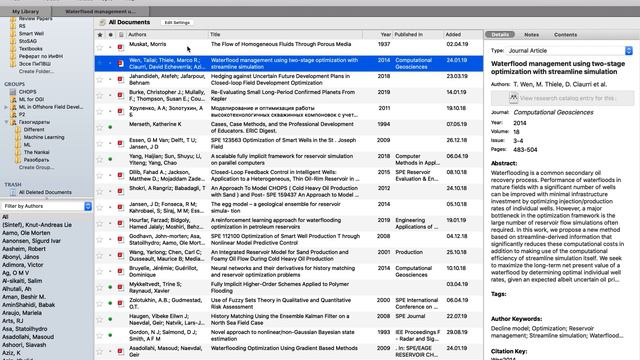This screenshot has height=360, width=640.
Task: Filter by author Asadollahi, Masoud
Action: pos(28,337)
